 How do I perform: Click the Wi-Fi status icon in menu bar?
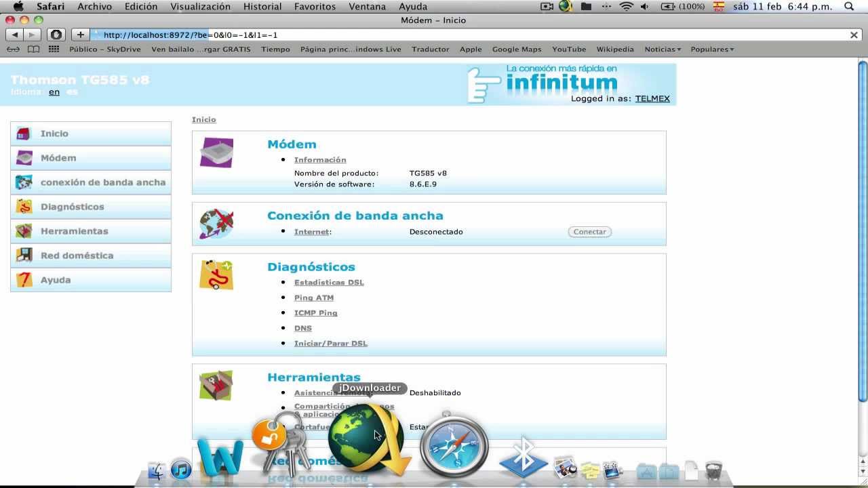[627, 7]
